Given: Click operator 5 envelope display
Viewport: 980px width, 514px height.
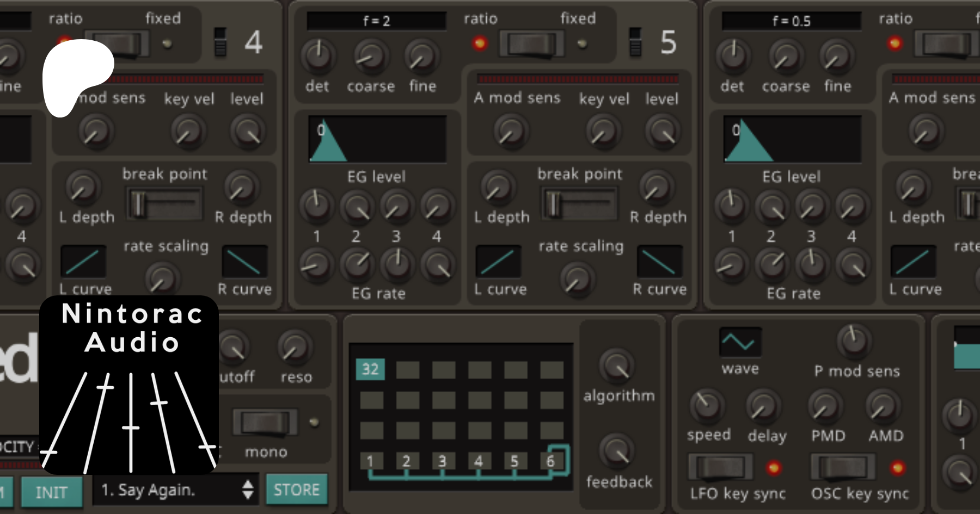Looking at the screenshot, I should click(377, 139).
